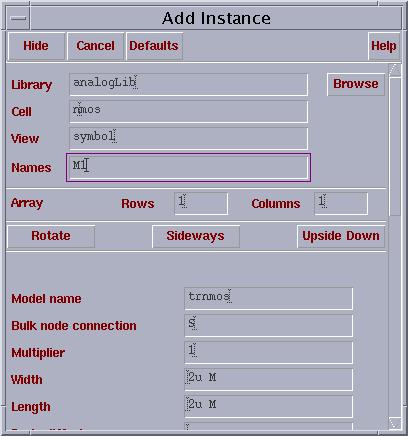This screenshot has height=436, width=408.
Task: Click the Multiplier input field
Action: 268,352
